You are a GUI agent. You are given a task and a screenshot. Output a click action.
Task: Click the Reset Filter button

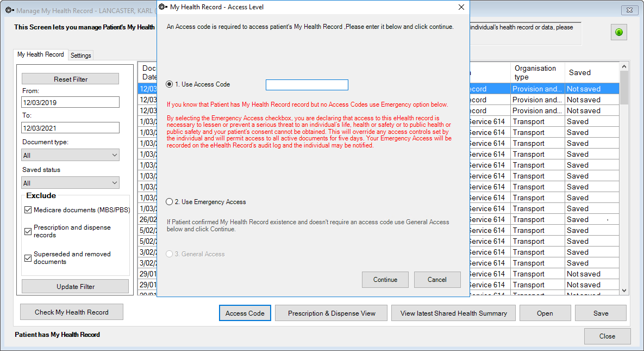click(x=70, y=79)
